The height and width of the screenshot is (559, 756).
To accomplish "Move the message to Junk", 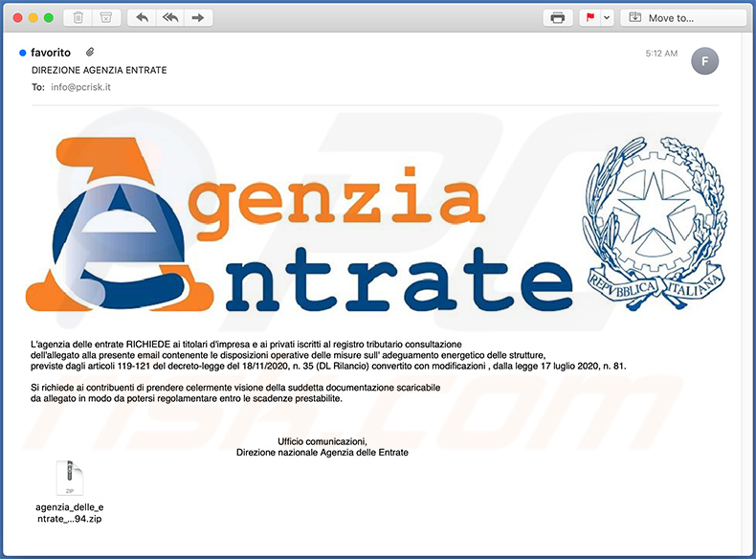I will pos(106,18).
